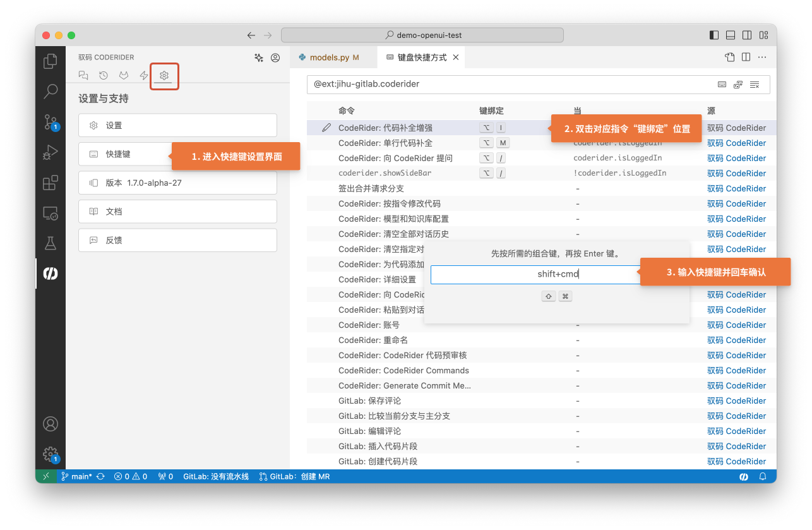This screenshot has width=812, height=530.
Task: Open Source Control view with badge
Action: click(x=51, y=122)
